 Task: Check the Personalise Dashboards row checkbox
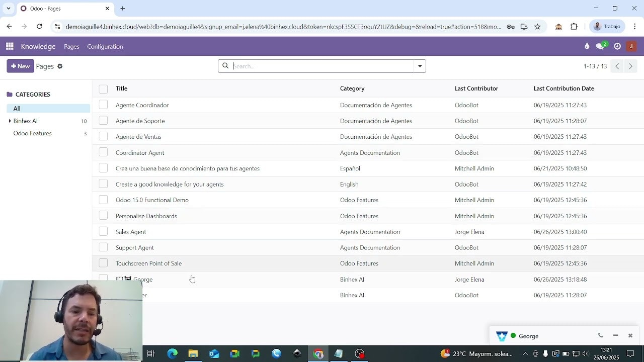103,216
